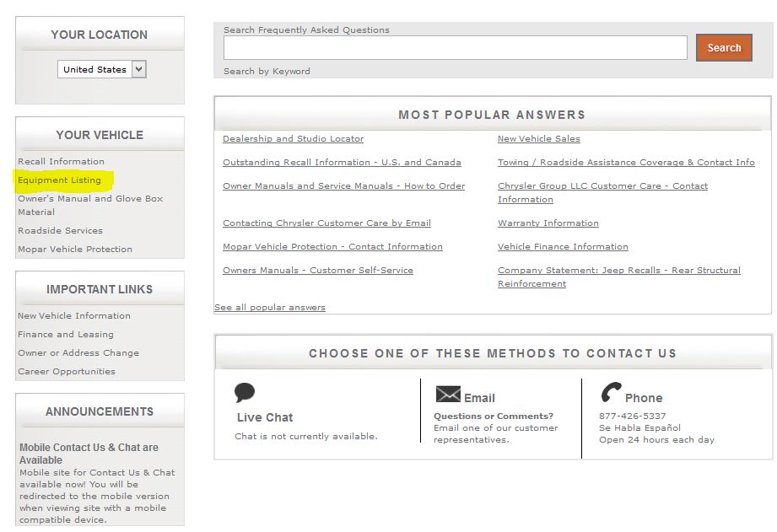The image size is (777, 532).
Task: Open the Vehicle Finance Information link
Action: 563,247
